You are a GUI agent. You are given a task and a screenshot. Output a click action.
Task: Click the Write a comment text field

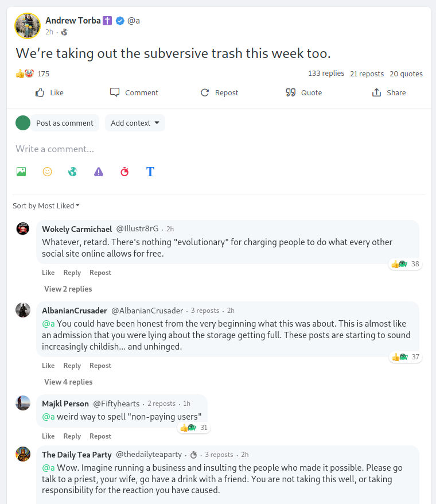[x=218, y=149]
